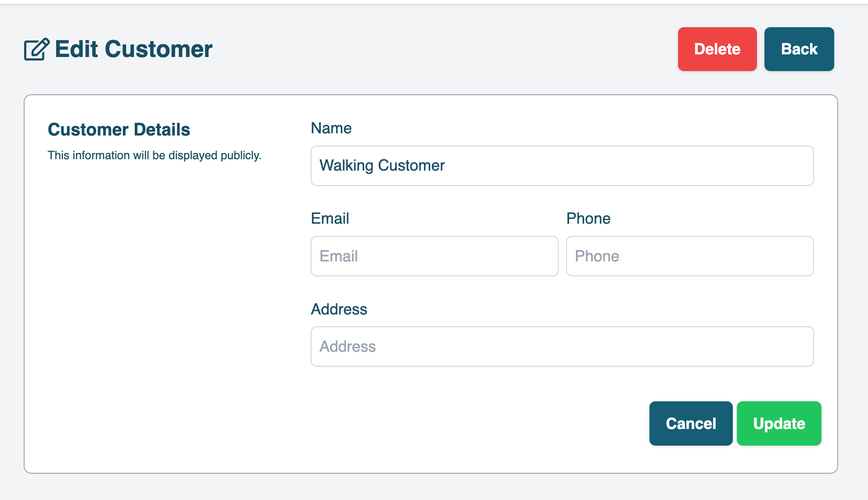Click the Address field label
This screenshot has height=500, width=868.
point(339,309)
